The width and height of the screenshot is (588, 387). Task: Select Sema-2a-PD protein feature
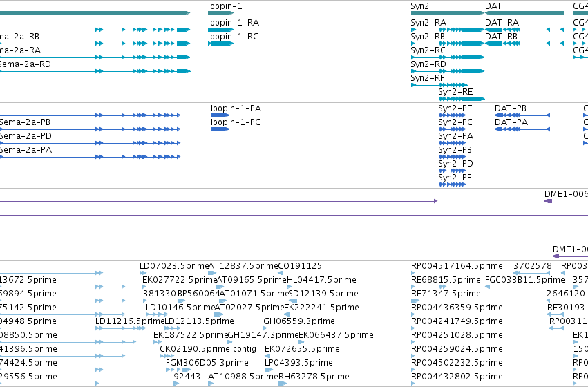[90, 143]
